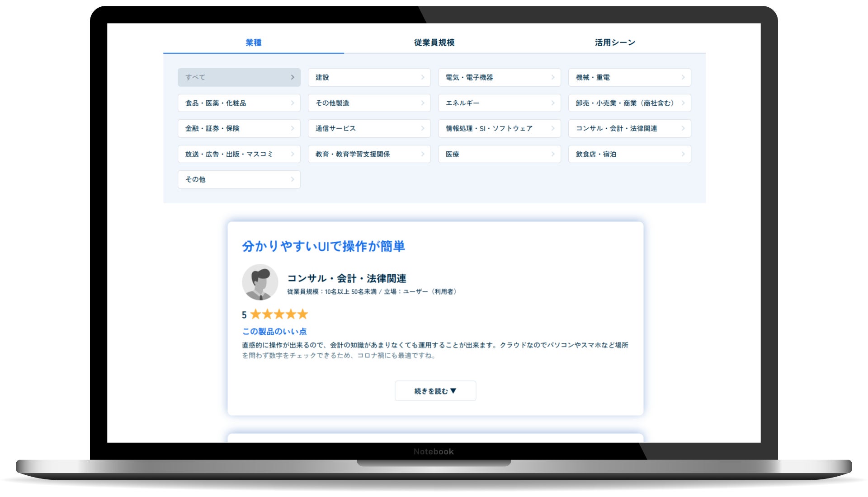Image resolution: width=868 pixels, height=497 pixels.
Task: Click chevron arrow on エネルギー filter
Action: tap(553, 103)
